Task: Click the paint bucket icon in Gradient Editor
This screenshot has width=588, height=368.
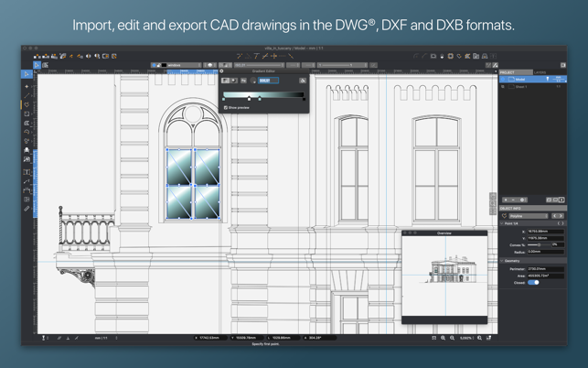Action: click(x=303, y=81)
